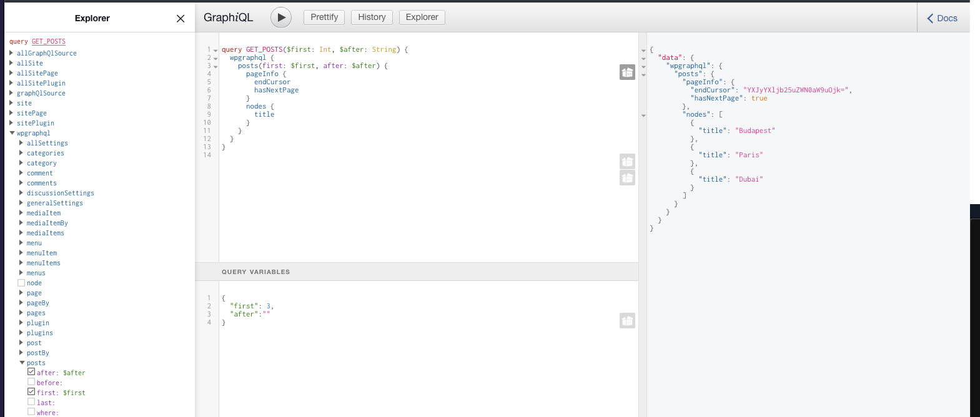Expand the pageBy field
The width and height of the screenshot is (980, 417).
[x=21, y=303]
